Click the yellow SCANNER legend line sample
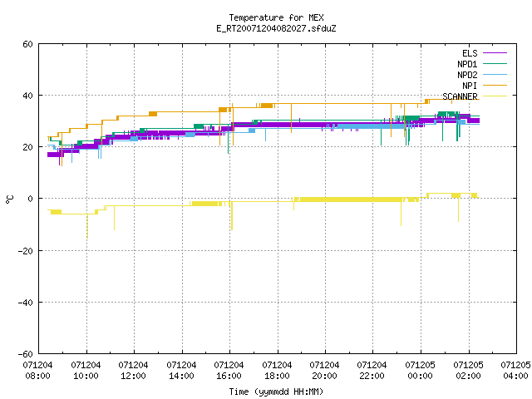 [x=495, y=96]
